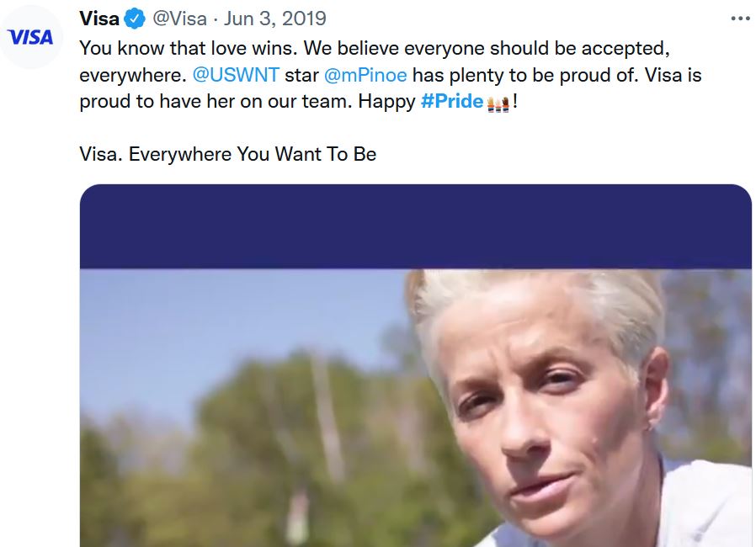Screen dimensions: 756x547
Task: Click the "proud to have her on our team" text
Action: pos(215,103)
